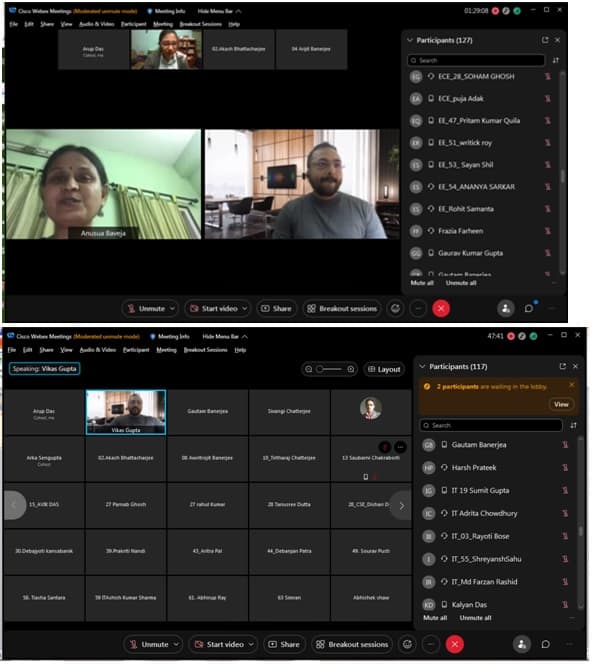The height and width of the screenshot is (668, 593).
Task: Select the Anusua Baveja video tile
Action: click(x=103, y=184)
